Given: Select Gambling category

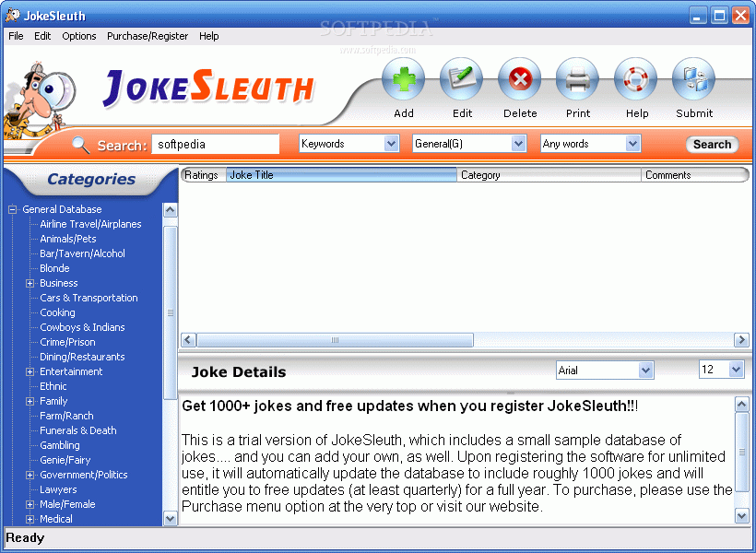Looking at the screenshot, I should 60,445.
